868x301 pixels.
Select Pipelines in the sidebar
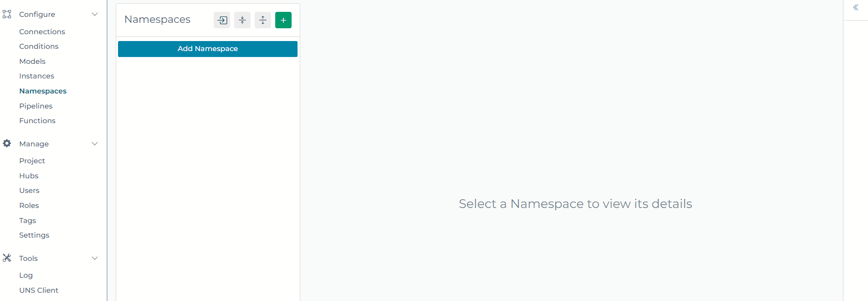[x=36, y=106]
